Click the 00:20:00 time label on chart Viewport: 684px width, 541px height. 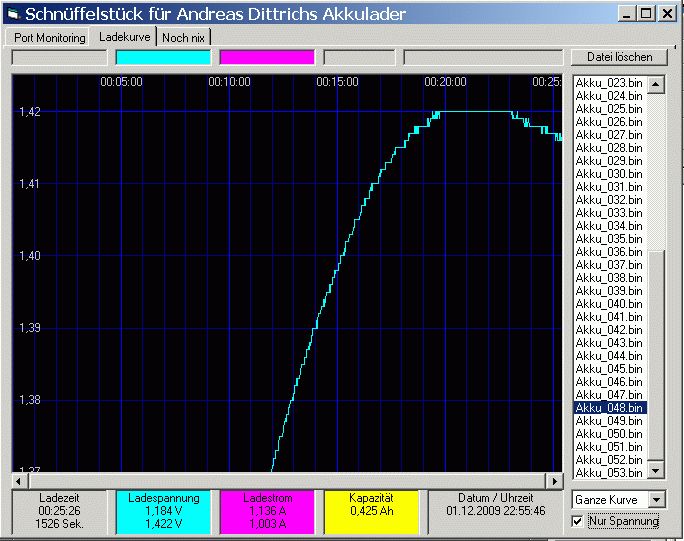click(x=445, y=82)
